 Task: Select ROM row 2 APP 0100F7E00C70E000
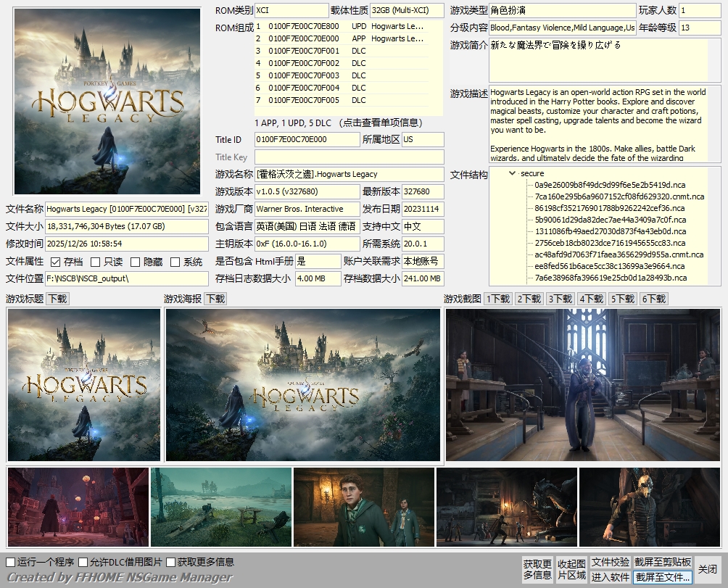[342, 38]
